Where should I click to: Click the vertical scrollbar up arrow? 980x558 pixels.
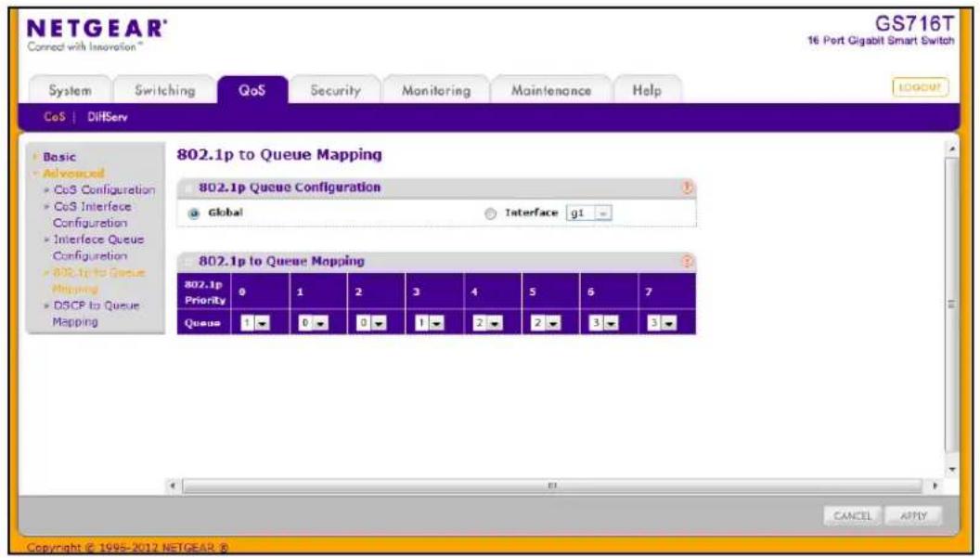pos(952,149)
